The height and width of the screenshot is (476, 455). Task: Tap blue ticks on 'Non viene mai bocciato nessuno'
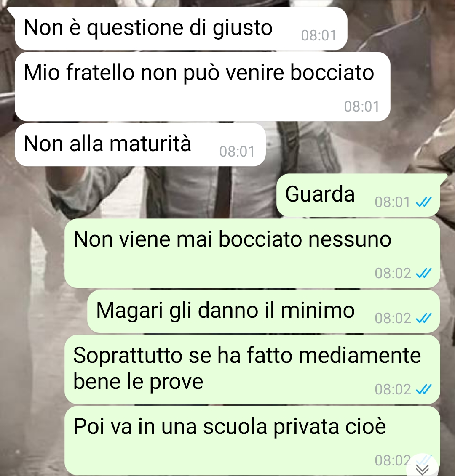tap(424, 273)
